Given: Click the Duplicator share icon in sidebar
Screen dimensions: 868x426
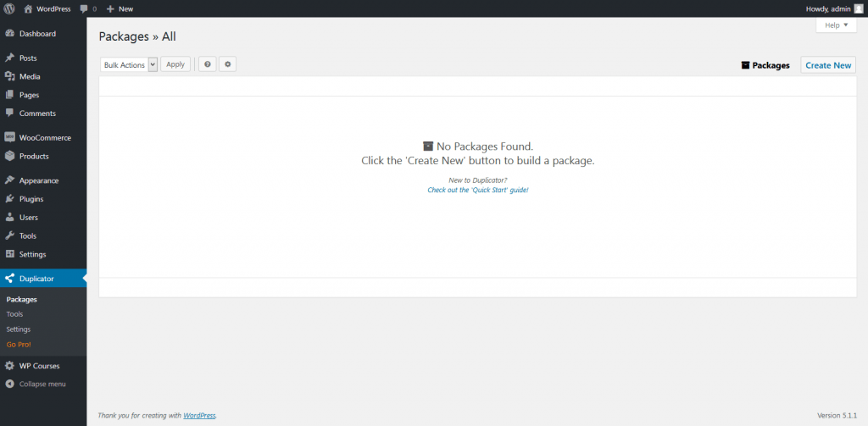Looking at the screenshot, I should (x=9, y=279).
